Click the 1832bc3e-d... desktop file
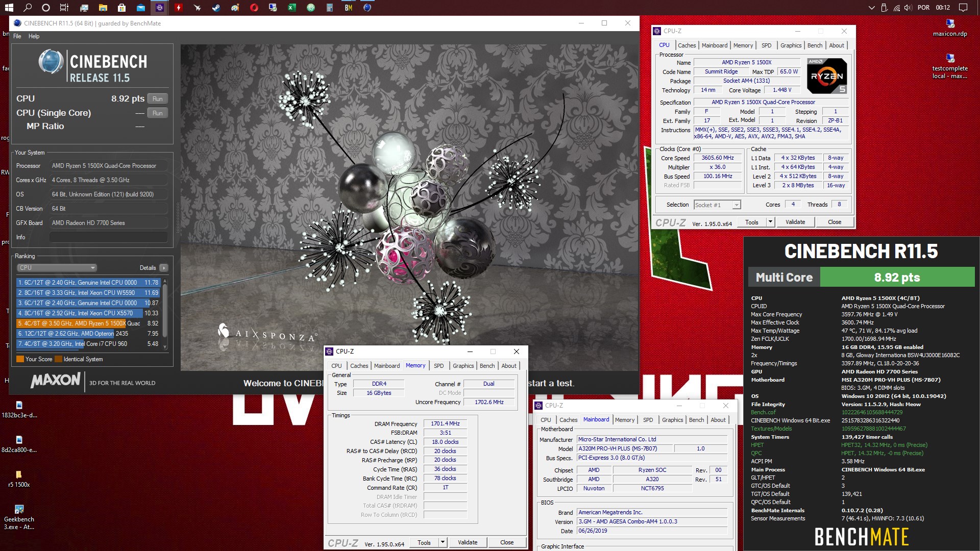The width and height of the screenshot is (980, 551). (19, 410)
